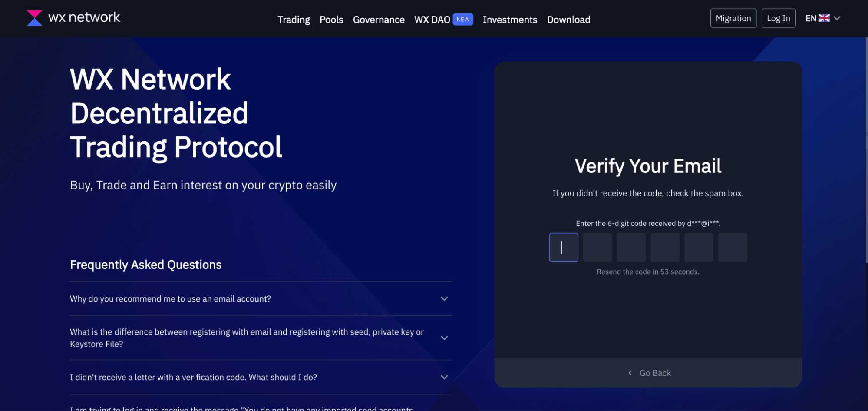Viewport: 868px width, 411px height.
Task: Click the second verification code digit box
Action: pos(597,247)
